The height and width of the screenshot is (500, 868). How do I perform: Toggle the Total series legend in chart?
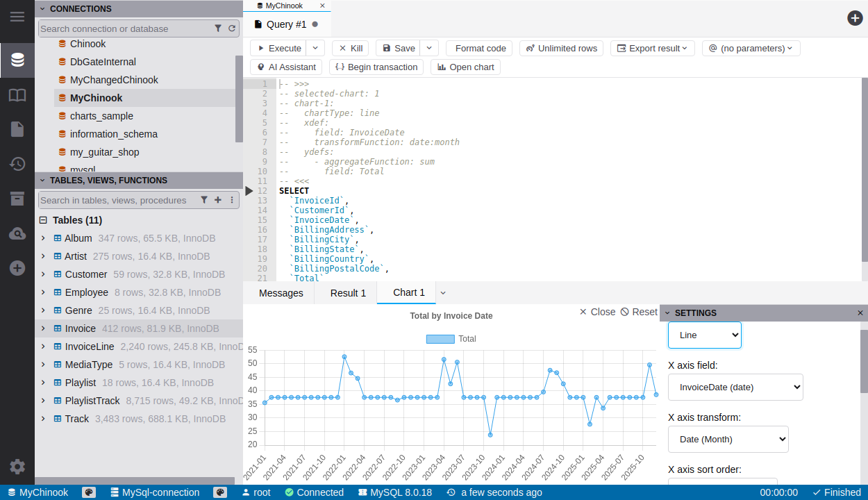(x=451, y=339)
